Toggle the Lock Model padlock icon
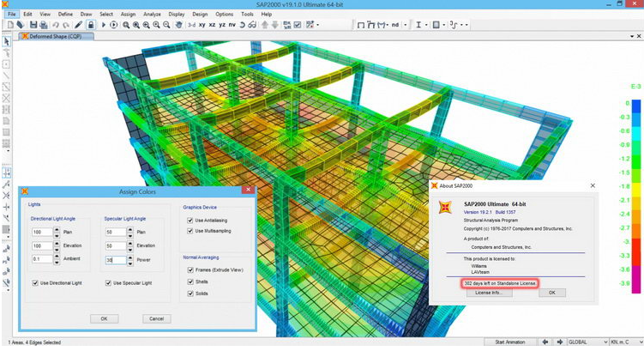The image size is (644, 351). (x=91, y=25)
